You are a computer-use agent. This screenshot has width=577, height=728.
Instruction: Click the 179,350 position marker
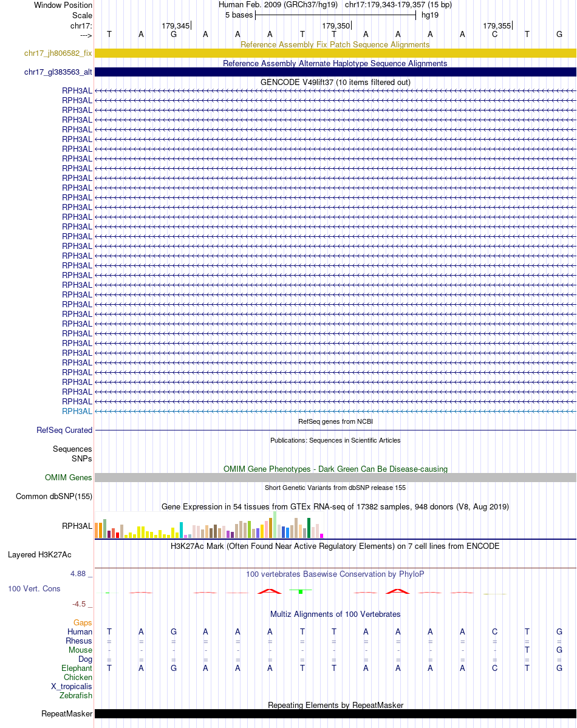click(x=336, y=26)
